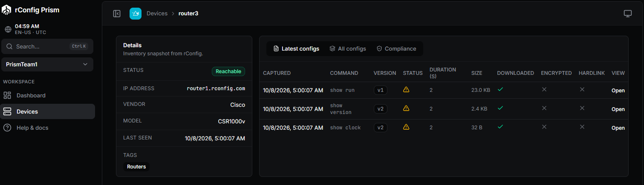The height and width of the screenshot is (185, 644).
Task: Switch to the Latest configs tab
Action: point(296,48)
